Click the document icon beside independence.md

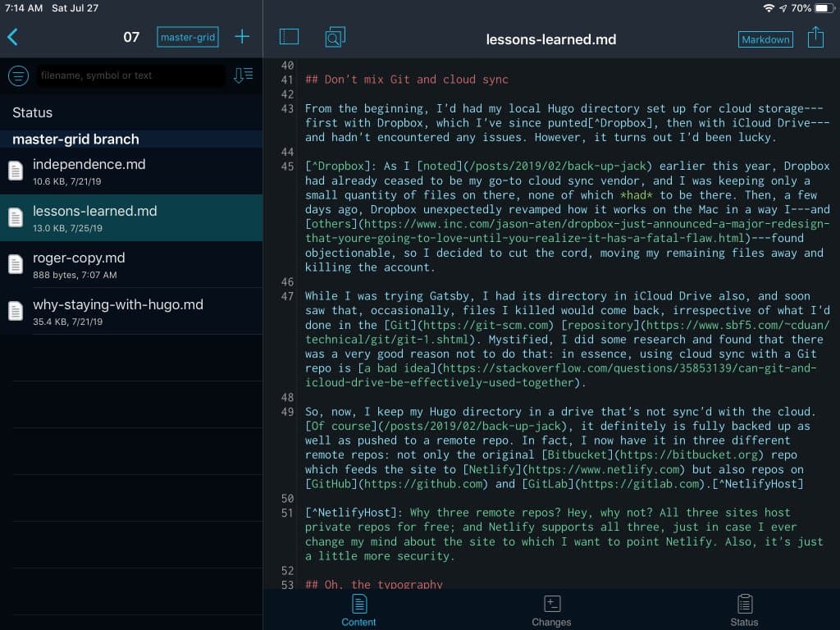pos(16,171)
